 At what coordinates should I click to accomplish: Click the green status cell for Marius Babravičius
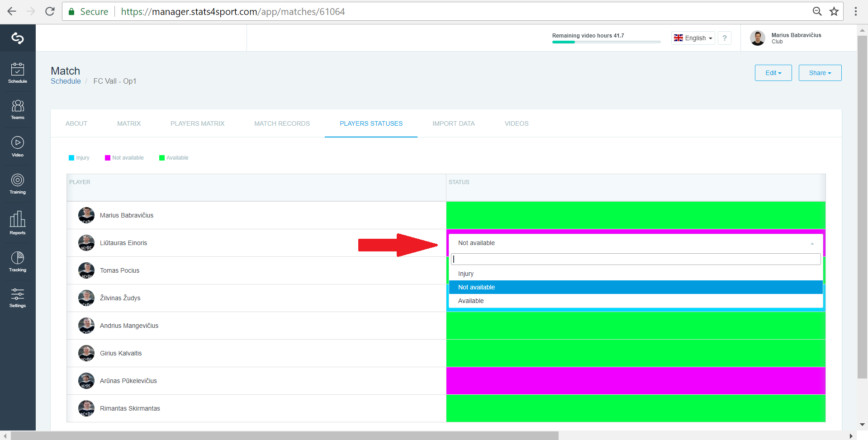pos(636,215)
